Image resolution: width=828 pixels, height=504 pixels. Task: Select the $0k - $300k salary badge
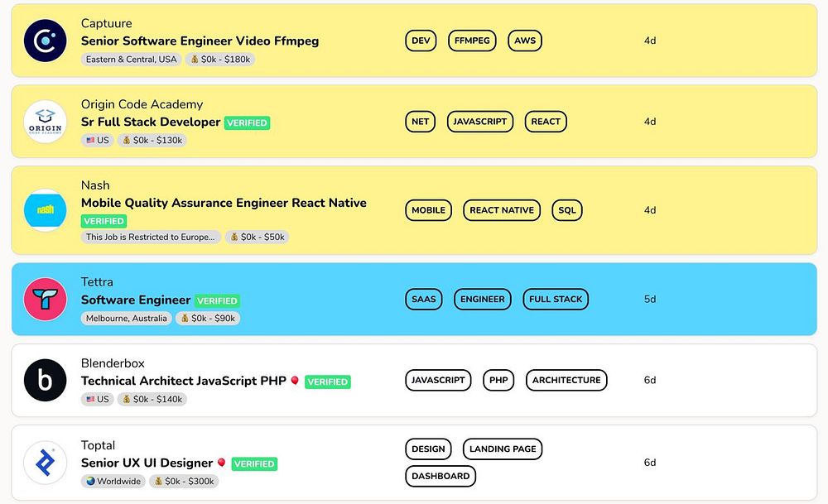coord(184,481)
